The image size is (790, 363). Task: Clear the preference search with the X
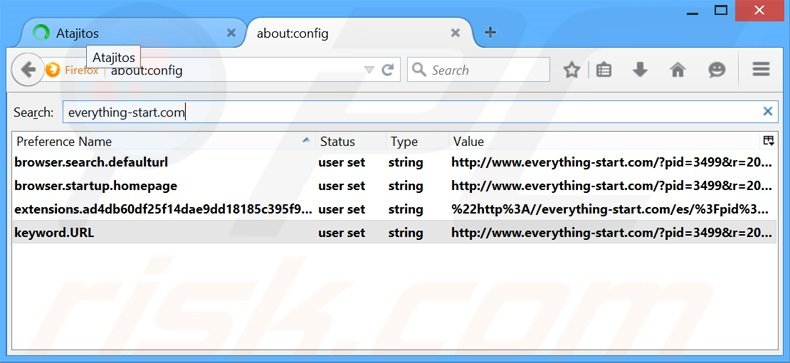767,111
